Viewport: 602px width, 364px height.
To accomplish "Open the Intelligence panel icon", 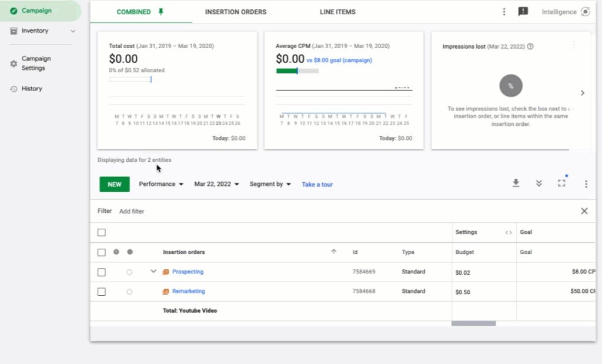I will pyautogui.click(x=585, y=12).
